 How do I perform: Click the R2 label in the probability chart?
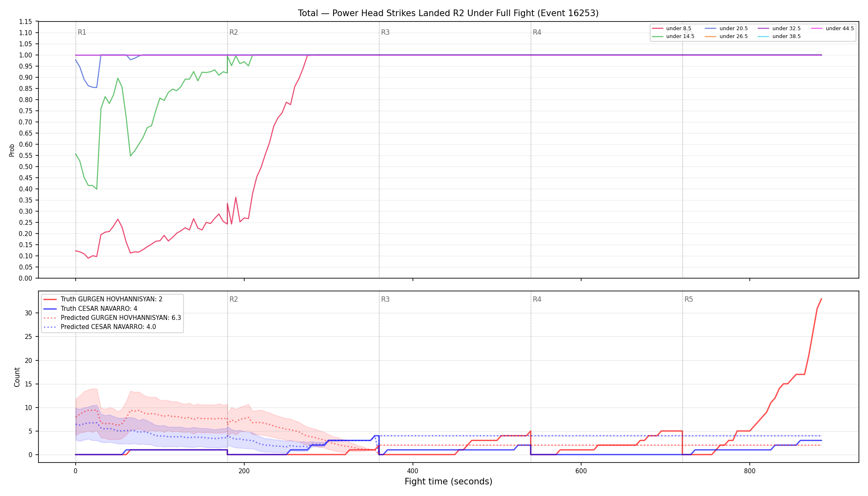pos(234,32)
